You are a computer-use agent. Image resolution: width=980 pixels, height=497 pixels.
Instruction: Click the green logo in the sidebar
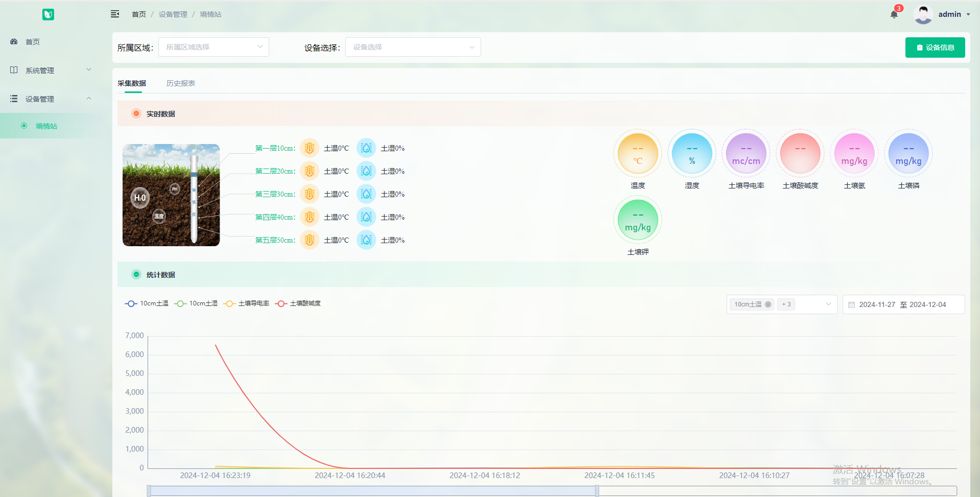pos(48,14)
